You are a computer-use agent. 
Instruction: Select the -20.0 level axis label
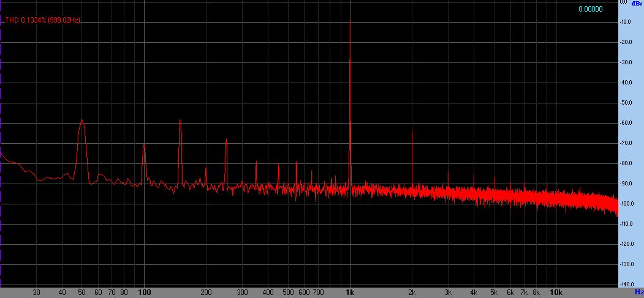pyautogui.click(x=625, y=42)
